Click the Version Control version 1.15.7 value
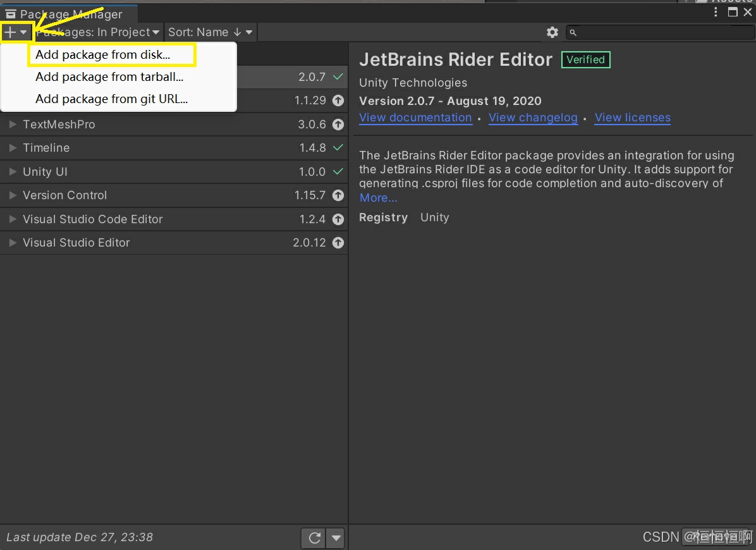756x550 pixels. point(310,195)
